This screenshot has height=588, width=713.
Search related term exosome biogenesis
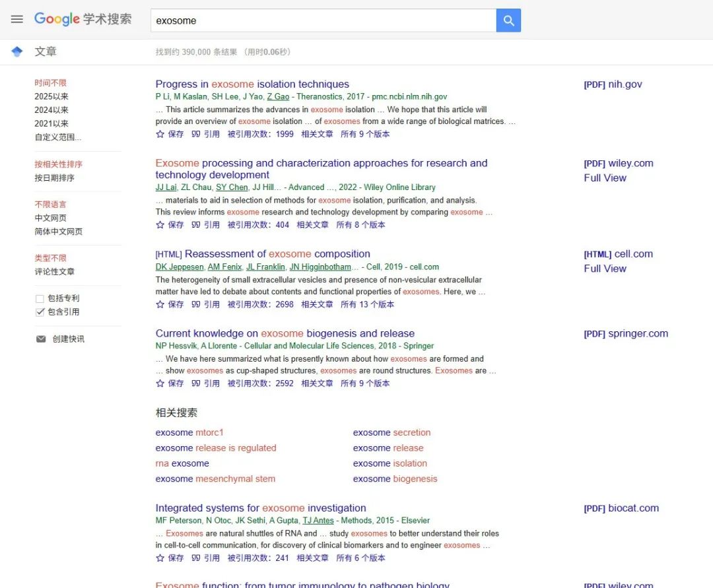(x=395, y=479)
